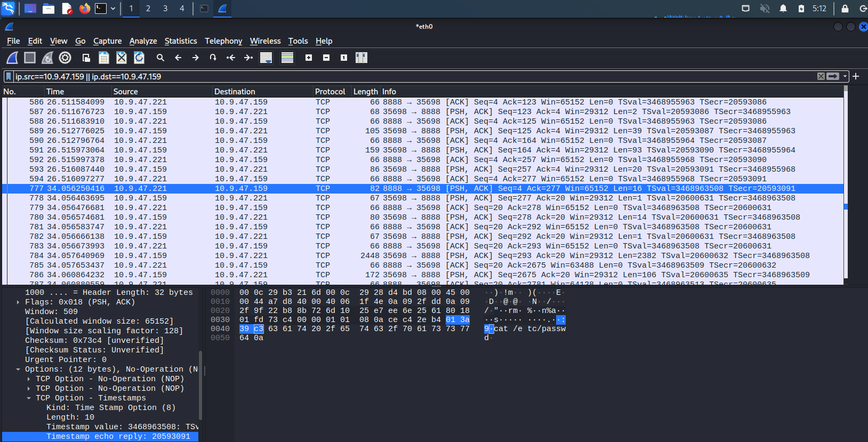Open the File menu
Screen dimensions: 868x442
(13, 41)
